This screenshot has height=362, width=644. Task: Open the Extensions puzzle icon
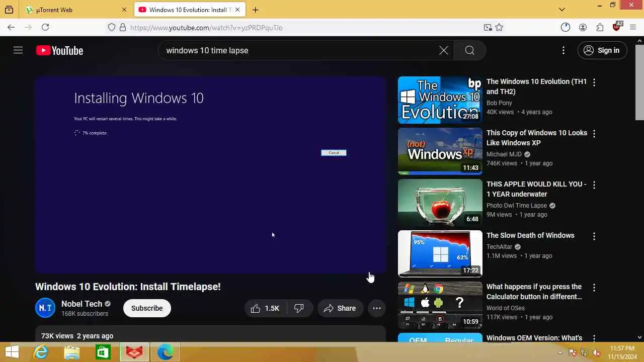pyautogui.click(x=600, y=28)
